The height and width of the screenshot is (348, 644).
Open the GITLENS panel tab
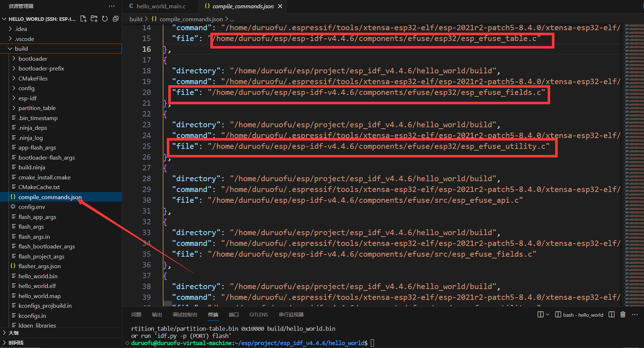pyautogui.click(x=259, y=315)
